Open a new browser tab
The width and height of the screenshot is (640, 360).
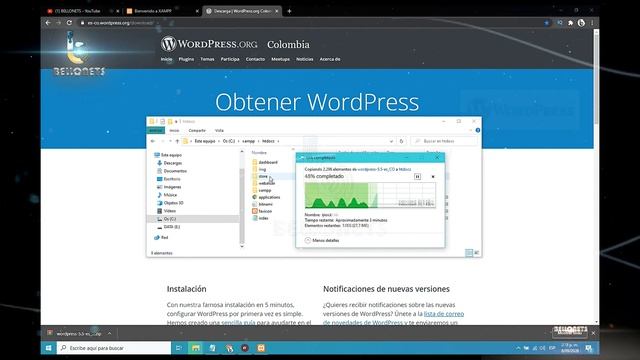[289, 11]
